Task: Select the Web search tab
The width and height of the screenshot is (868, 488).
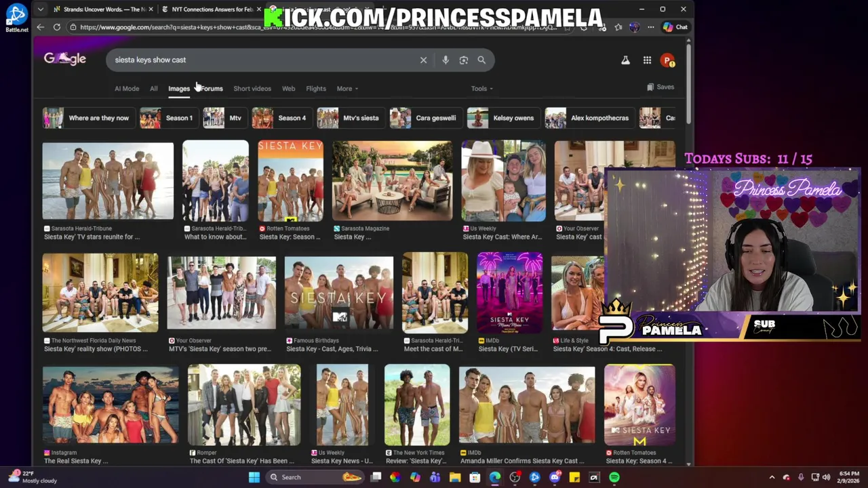Action: coord(288,89)
